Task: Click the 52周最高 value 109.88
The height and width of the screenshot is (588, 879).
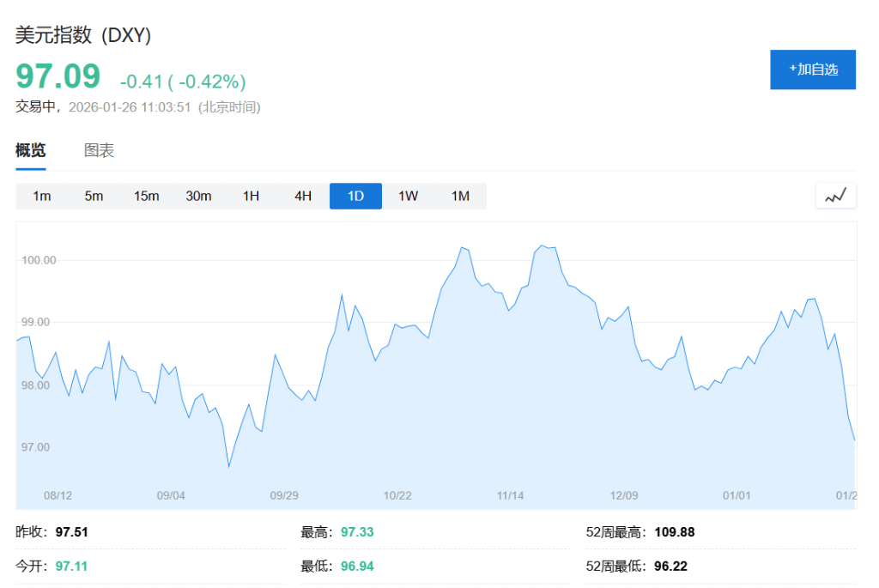Action: (674, 532)
